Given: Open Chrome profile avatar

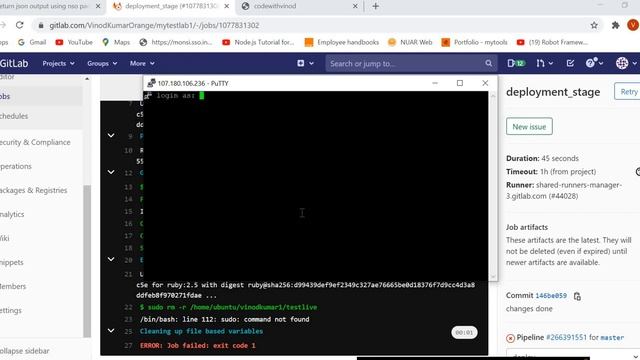Looking at the screenshot, I should [633, 25].
